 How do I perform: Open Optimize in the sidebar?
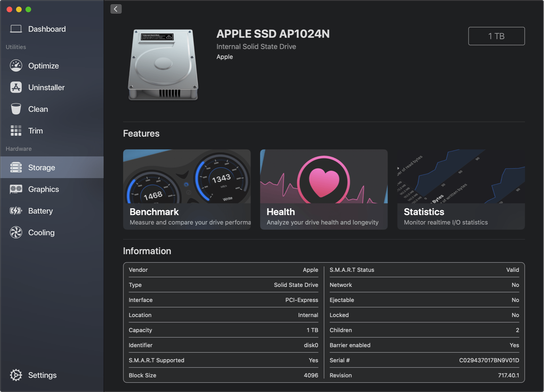pyautogui.click(x=52, y=66)
